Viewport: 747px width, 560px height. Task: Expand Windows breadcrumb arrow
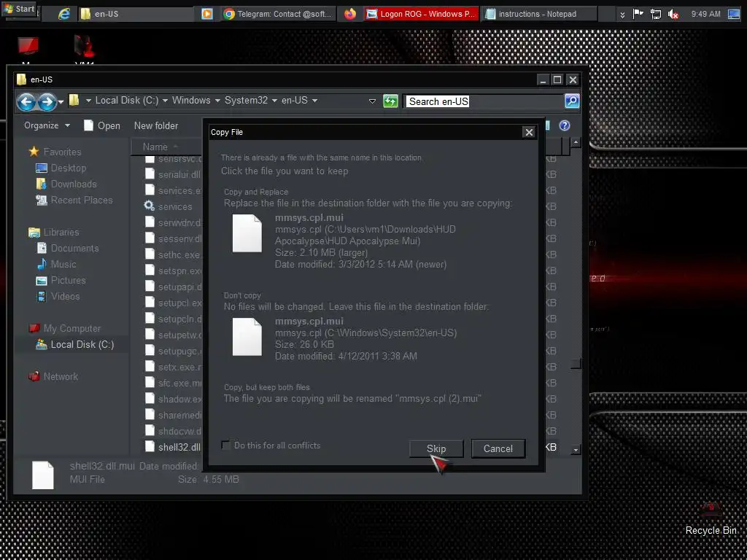pos(217,101)
